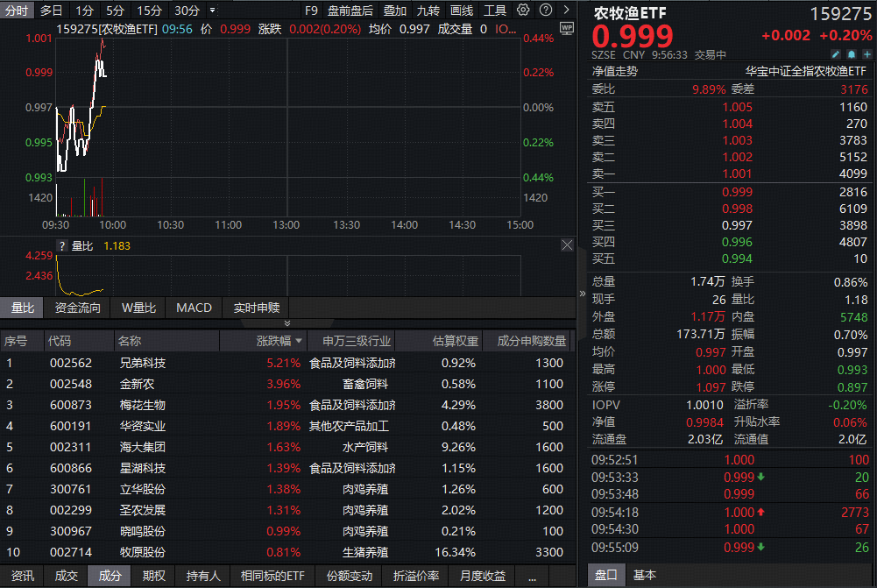Add stock to watchlist with plus icon
877x588 pixels.
[866, 54]
